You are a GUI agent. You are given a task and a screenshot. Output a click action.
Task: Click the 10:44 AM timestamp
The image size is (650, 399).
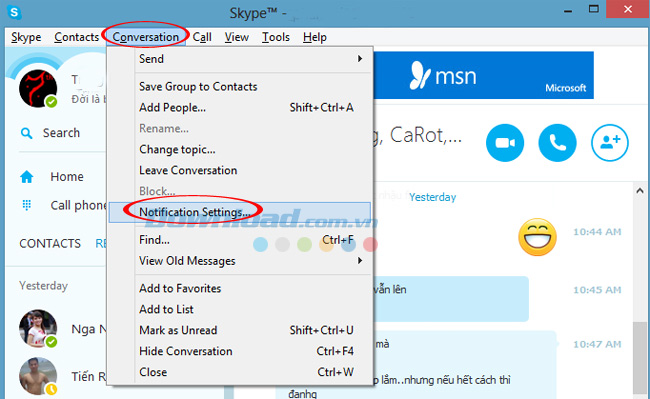click(x=597, y=232)
